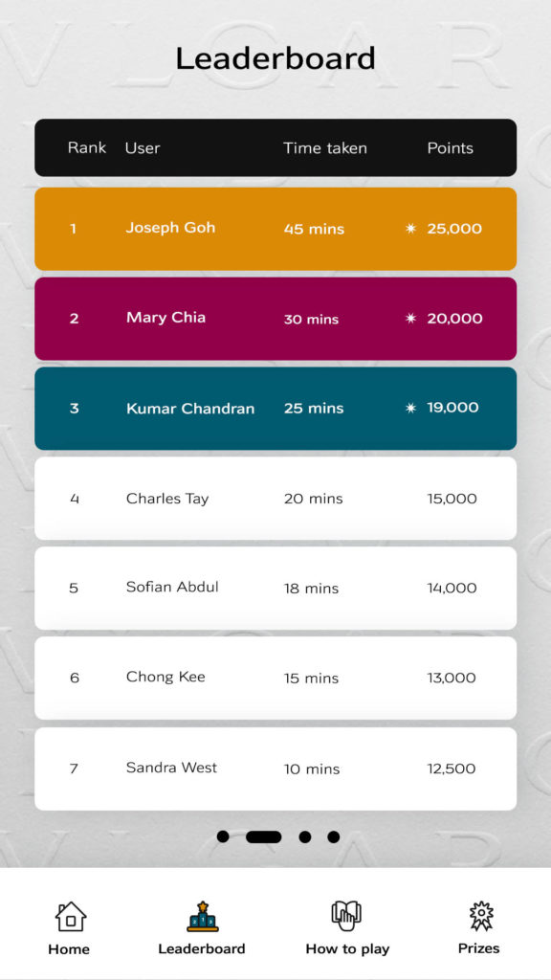Viewport: 551px width, 980px height.
Task: Select the third pagination dot
Action: (305, 836)
